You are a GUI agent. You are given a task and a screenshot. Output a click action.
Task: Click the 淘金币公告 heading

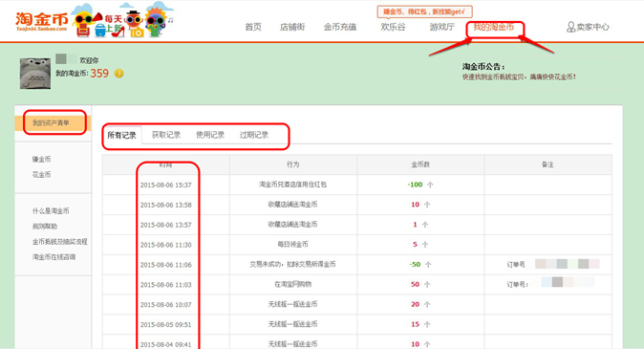coord(483,67)
